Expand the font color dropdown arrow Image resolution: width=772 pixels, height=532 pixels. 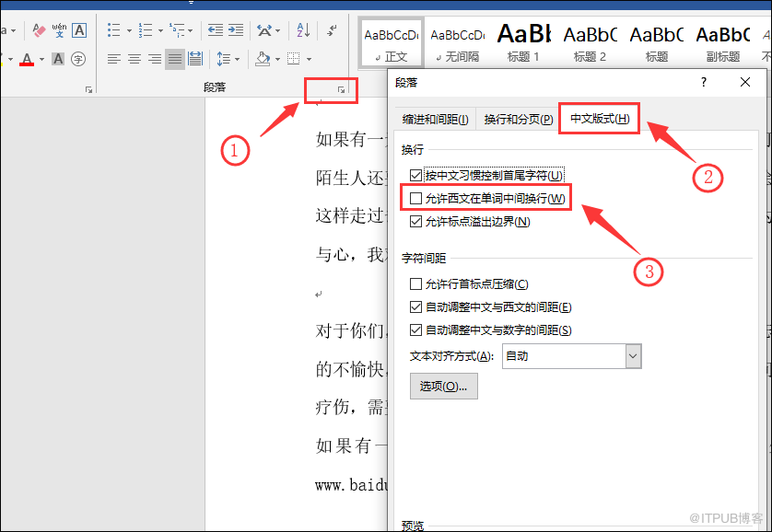pos(41,60)
